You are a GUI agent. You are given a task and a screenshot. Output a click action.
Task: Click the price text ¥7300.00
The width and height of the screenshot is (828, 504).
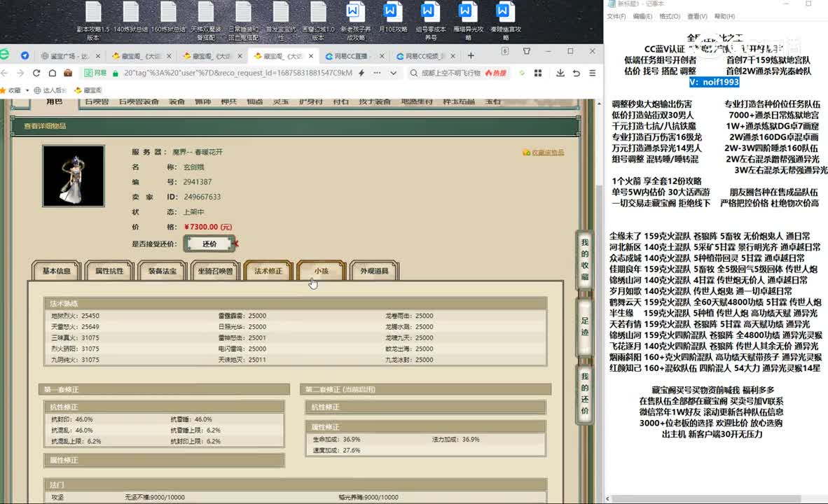coord(208,227)
